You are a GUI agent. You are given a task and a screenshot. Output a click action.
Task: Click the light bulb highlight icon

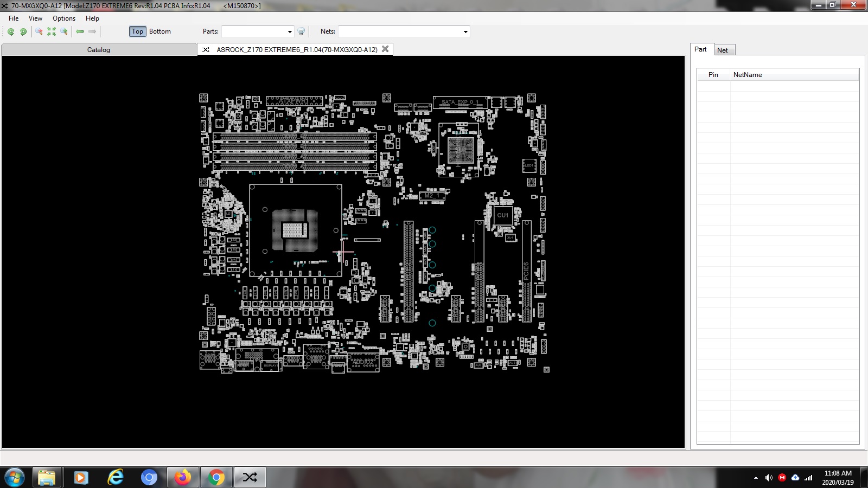click(301, 31)
